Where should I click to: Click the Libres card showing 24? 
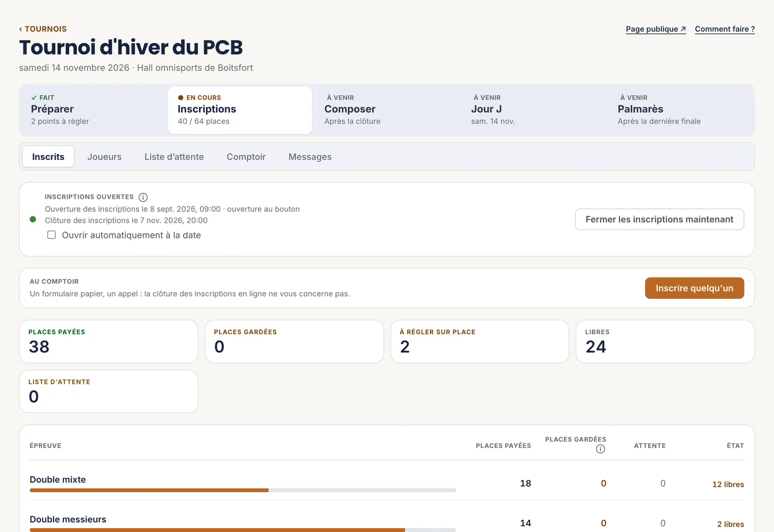coord(665,341)
